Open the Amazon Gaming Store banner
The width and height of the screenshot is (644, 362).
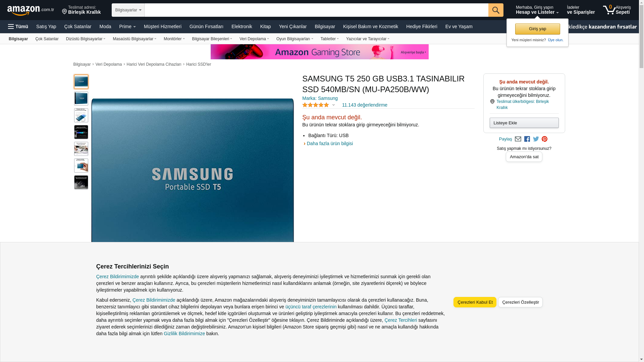[319, 52]
